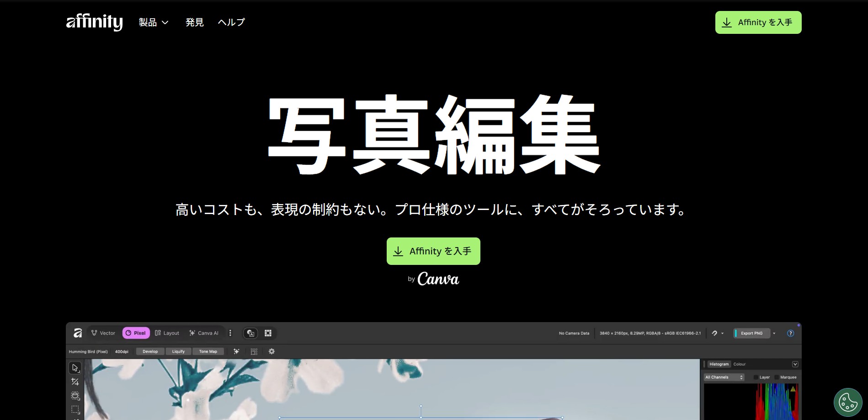
Task: Click the Tone Map button
Action: pyautogui.click(x=208, y=351)
